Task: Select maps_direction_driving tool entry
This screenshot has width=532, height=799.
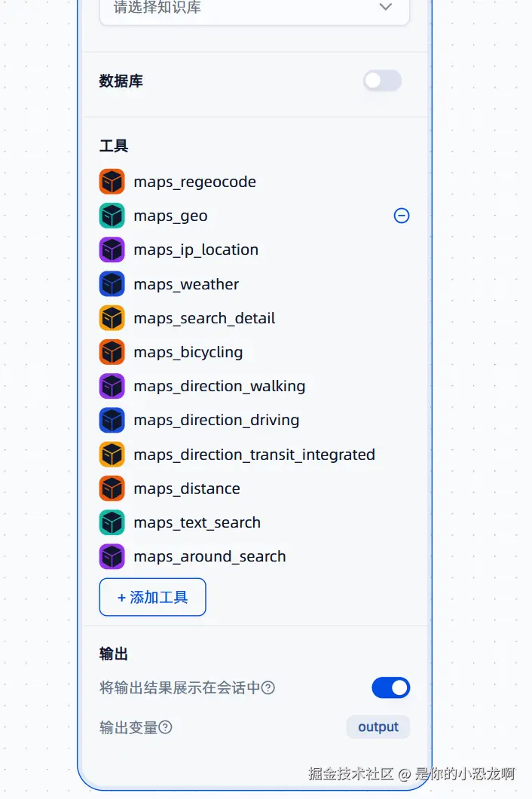Action: coord(216,420)
